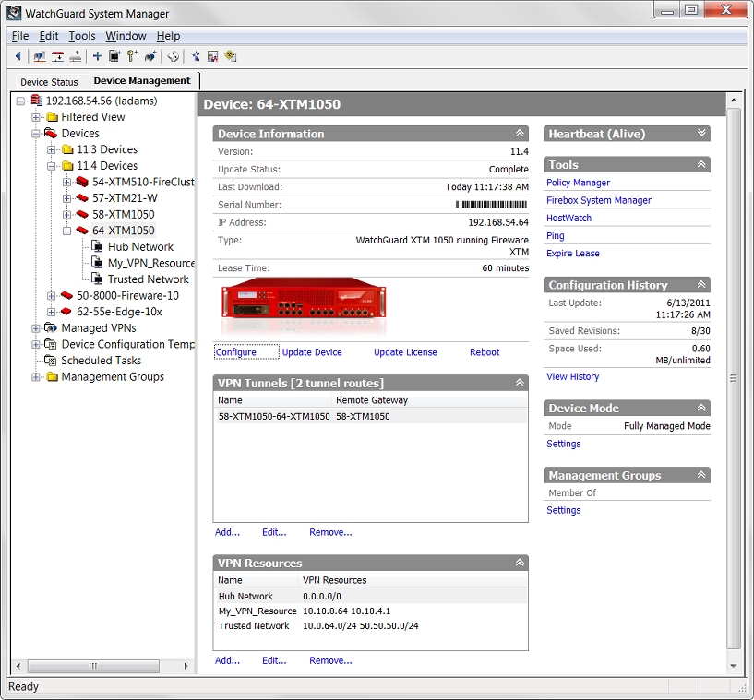Image resolution: width=754 pixels, height=700 pixels.
Task: Collapse the 64-XTM1050 tree node
Action: pos(65,230)
